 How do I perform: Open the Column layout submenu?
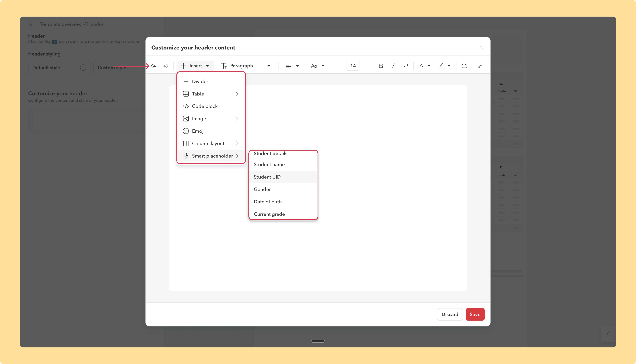(x=211, y=144)
